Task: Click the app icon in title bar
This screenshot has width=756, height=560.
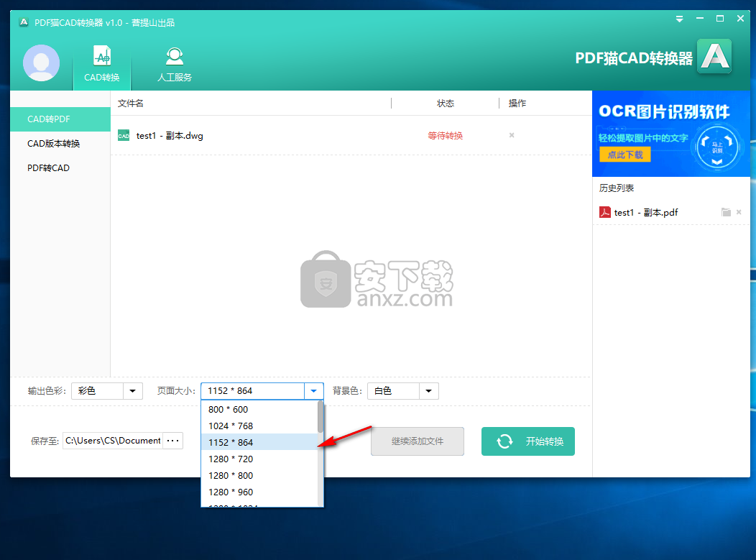Action: click(24, 22)
